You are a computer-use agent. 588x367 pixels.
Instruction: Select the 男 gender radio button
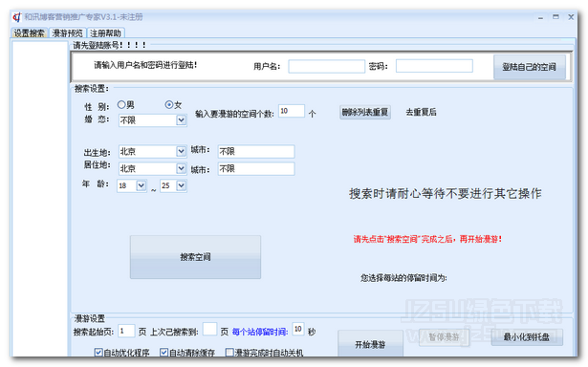pos(121,104)
